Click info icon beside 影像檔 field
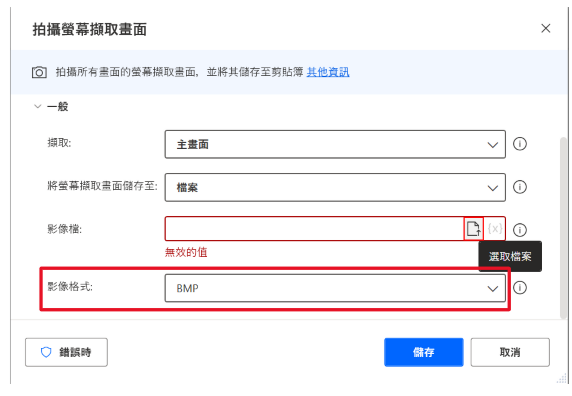Screen dimensions: 572x396 tap(520, 230)
